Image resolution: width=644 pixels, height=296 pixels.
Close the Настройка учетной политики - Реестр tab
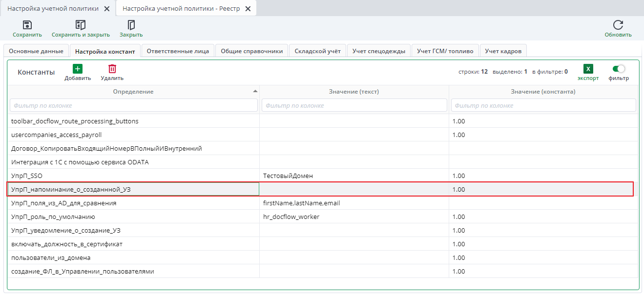248,9
